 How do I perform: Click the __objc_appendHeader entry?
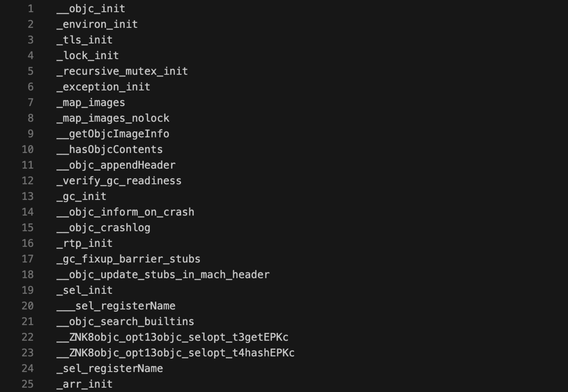click(x=116, y=165)
